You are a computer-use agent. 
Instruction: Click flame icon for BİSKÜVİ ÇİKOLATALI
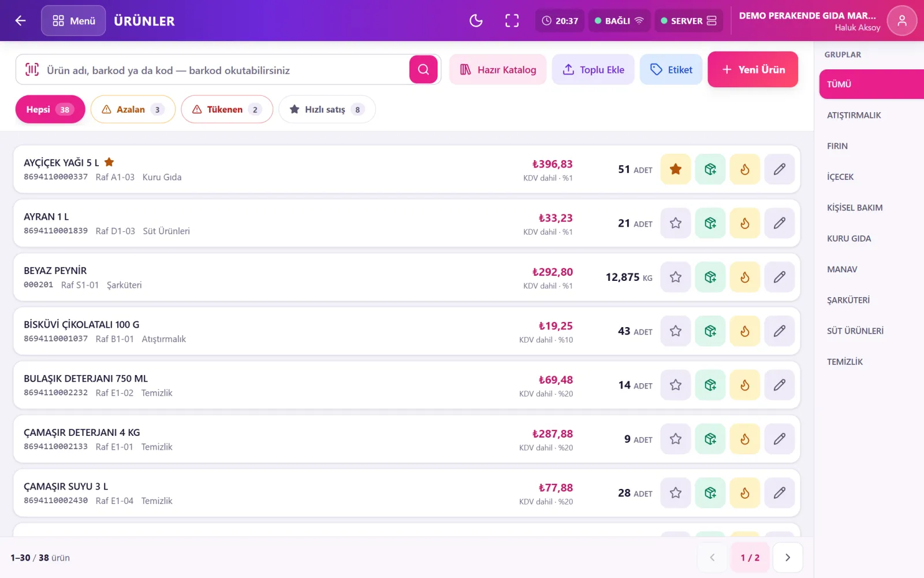tap(745, 331)
